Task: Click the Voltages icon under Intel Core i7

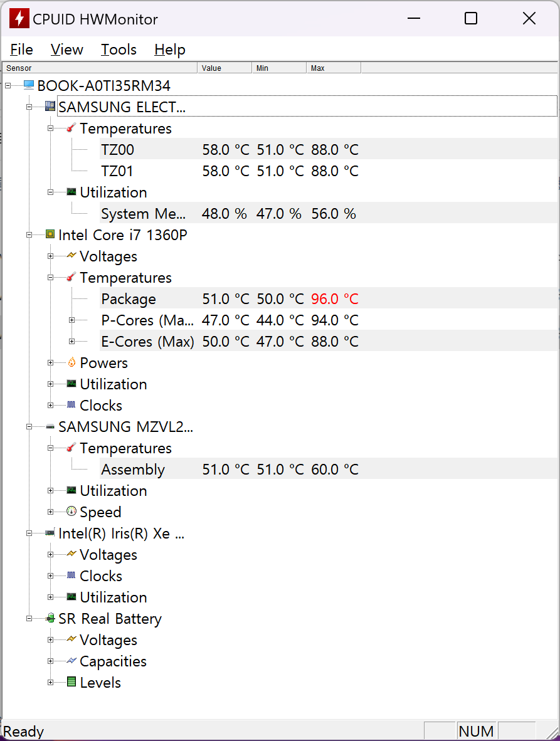Action: pos(71,256)
